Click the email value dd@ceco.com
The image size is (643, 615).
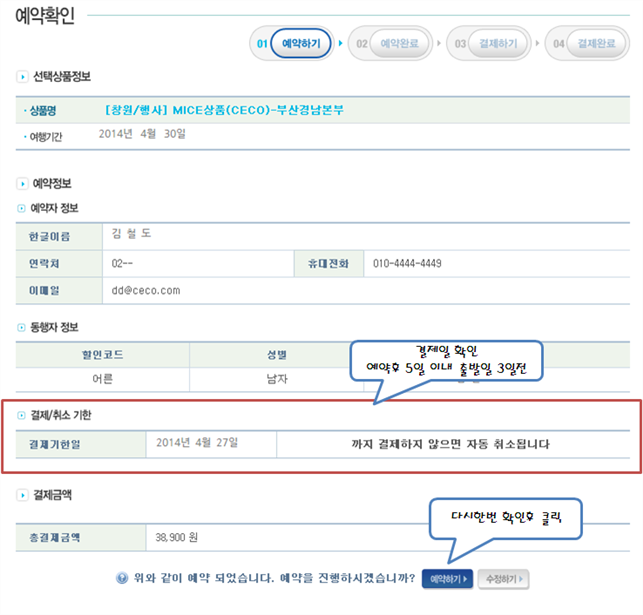pyautogui.click(x=146, y=291)
